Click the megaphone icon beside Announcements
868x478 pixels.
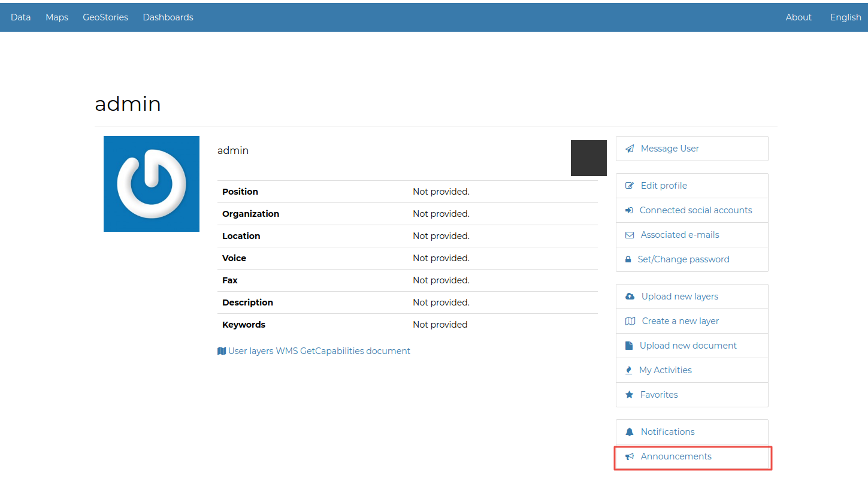pos(630,456)
